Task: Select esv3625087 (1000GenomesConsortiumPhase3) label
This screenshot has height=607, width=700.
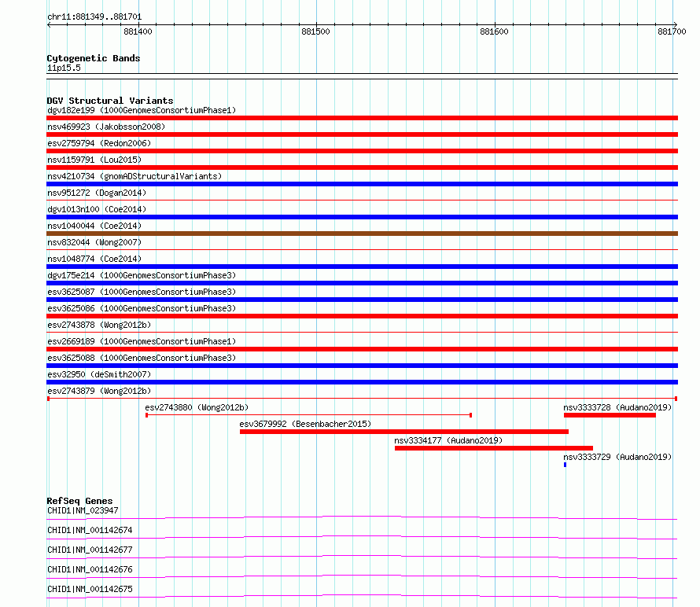Action: (142, 292)
